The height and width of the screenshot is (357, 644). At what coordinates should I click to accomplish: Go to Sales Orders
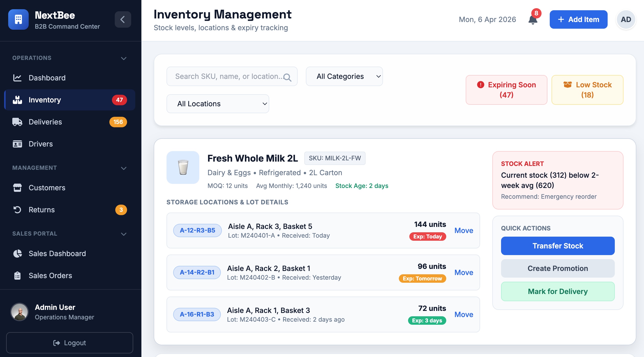50,276
